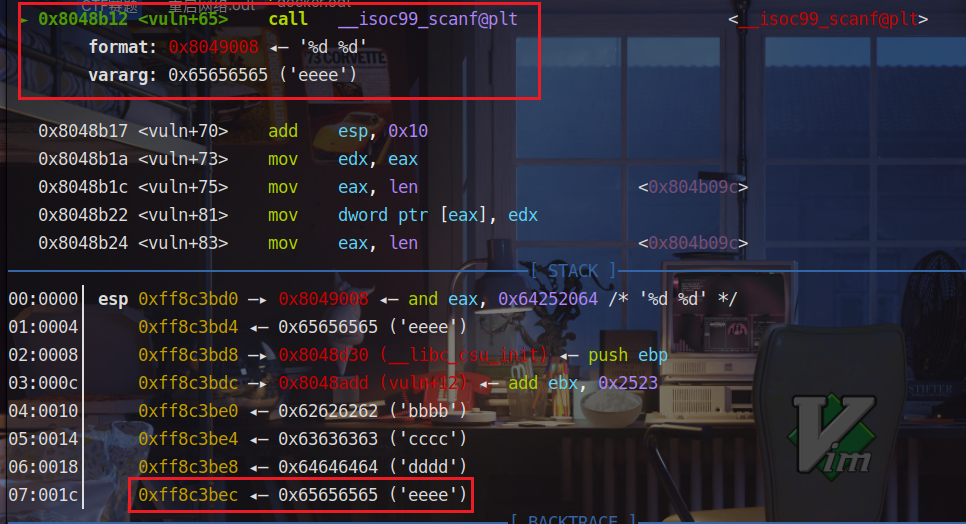Screen dimensions: 966x524
Task: Click the mov dword ptr [eax], edx instruction
Action: click(403, 215)
